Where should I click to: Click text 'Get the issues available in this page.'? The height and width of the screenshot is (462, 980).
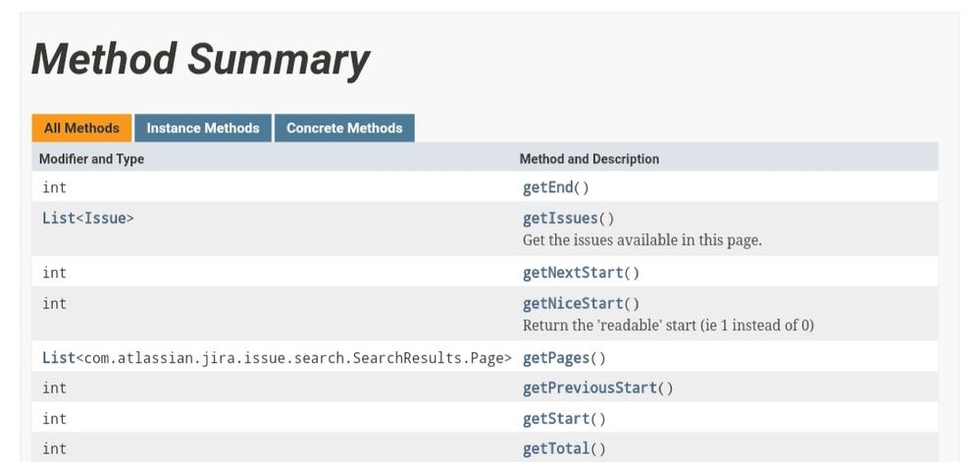coord(642,240)
